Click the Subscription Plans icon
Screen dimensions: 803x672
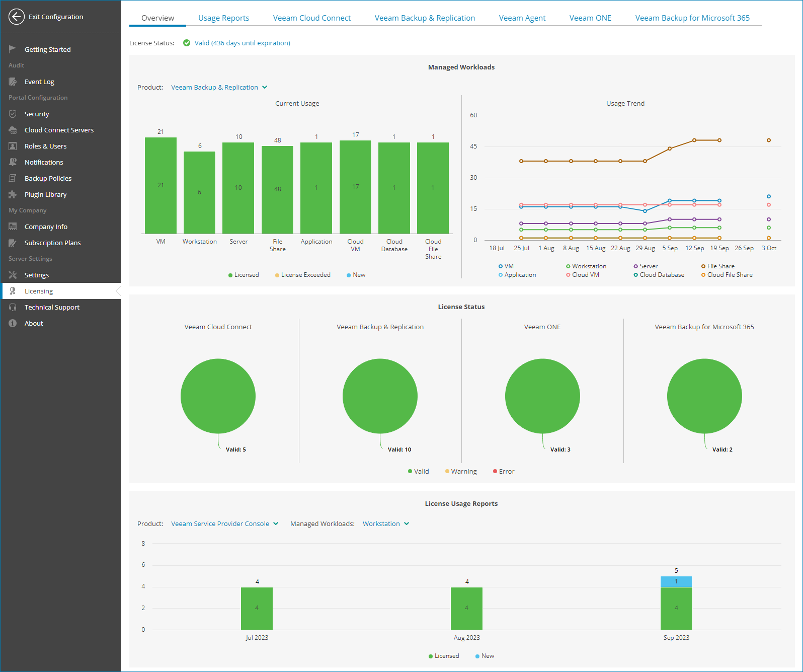13,243
